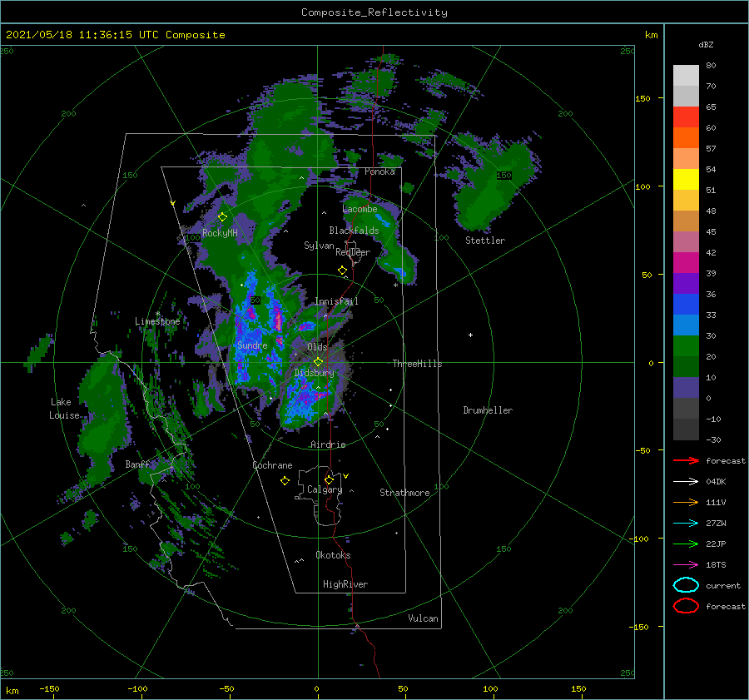
Task: Click the cyan current ellipse icon
Action: pos(686,585)
